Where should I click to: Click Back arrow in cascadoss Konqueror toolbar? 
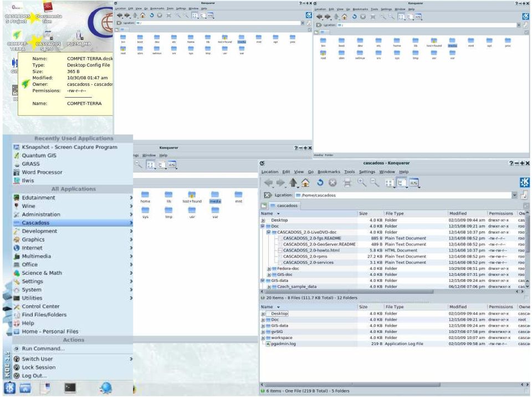(x=268, y=183)
